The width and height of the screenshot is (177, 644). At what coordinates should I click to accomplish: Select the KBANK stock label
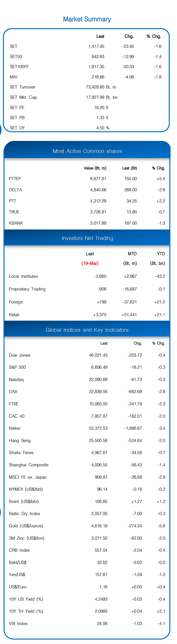[16, 223]
